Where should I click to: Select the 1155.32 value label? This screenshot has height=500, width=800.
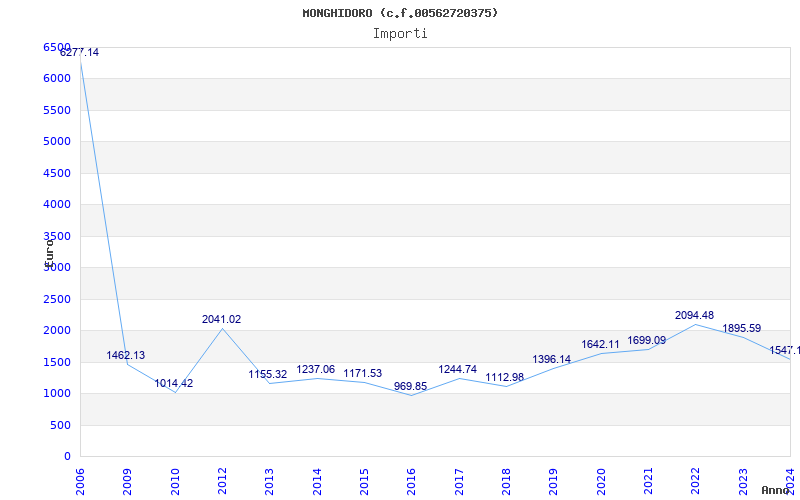(268, 374)
